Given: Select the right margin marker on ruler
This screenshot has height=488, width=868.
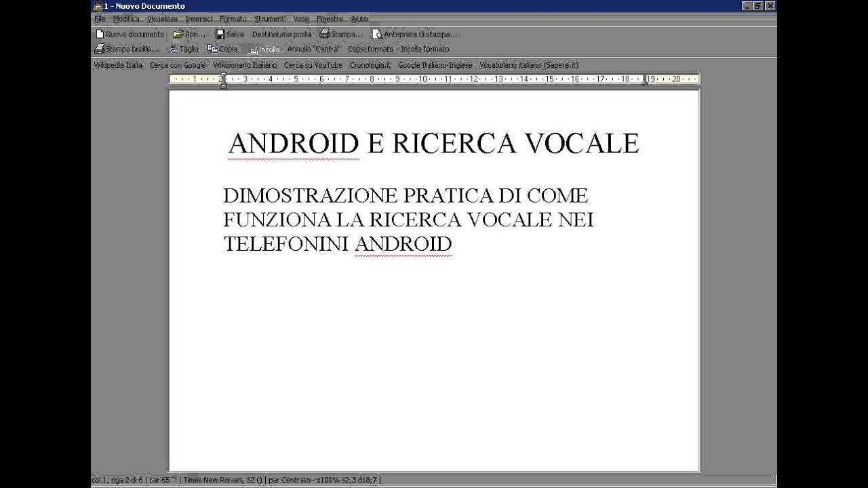Looking at the screenshot, I should click(645, 80).
